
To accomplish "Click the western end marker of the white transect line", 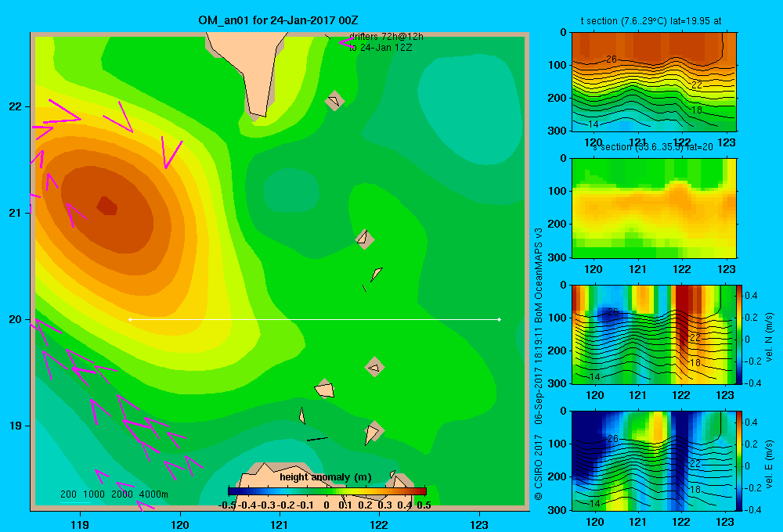I will (x=130, y=319).
